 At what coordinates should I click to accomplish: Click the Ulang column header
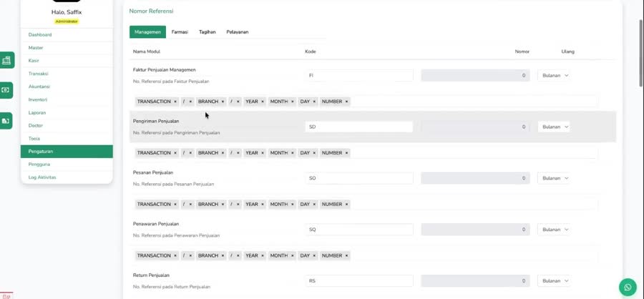(567, 52)
